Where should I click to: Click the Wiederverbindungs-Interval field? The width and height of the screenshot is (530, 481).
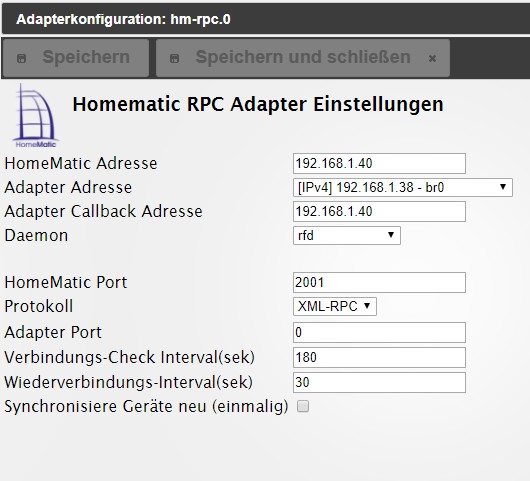379,382
